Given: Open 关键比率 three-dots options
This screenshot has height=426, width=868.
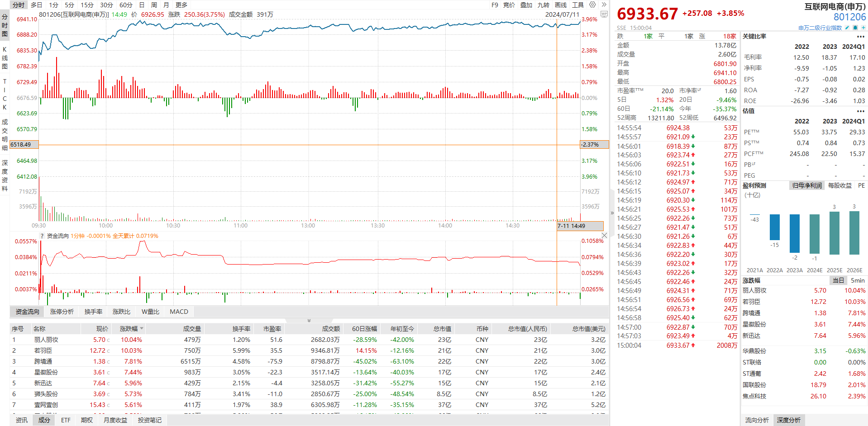Looking at the screenshot, I should tap(861, 37).
